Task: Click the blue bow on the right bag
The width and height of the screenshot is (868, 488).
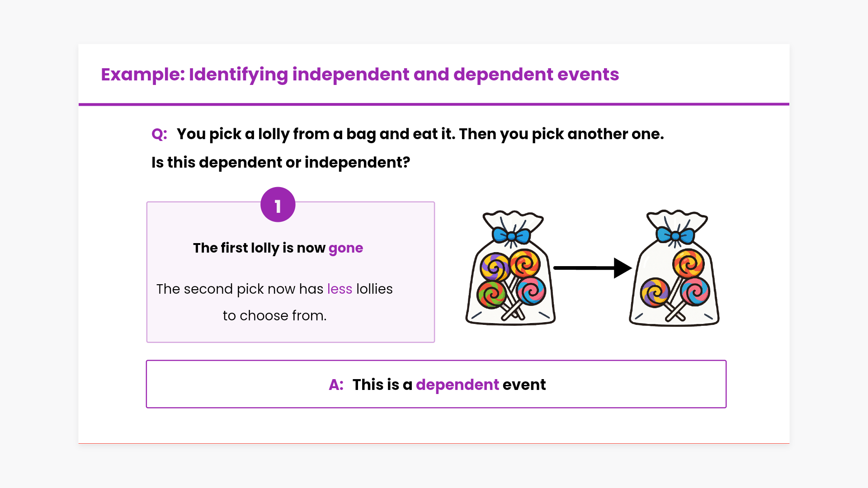Action: (x=675, y=235)
